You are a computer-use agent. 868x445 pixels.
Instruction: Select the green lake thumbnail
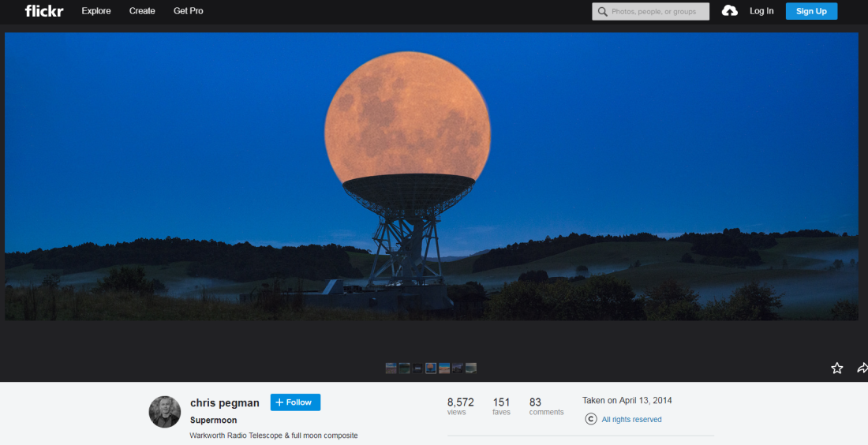click(404, 368)
